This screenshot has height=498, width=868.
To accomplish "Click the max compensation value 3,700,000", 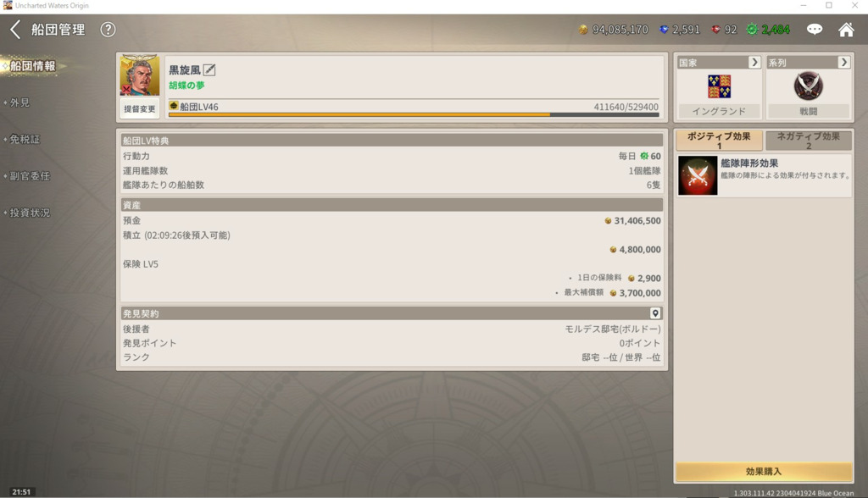I will pos(640,293).
